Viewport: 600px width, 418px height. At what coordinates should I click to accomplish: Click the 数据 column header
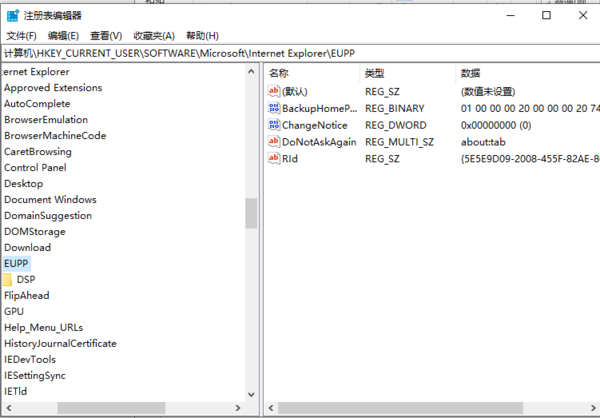[470, 73]
